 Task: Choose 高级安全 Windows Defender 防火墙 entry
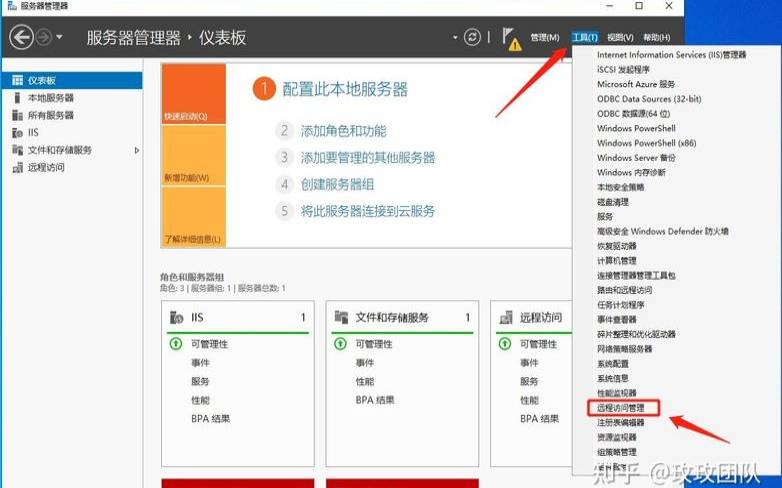663,231
